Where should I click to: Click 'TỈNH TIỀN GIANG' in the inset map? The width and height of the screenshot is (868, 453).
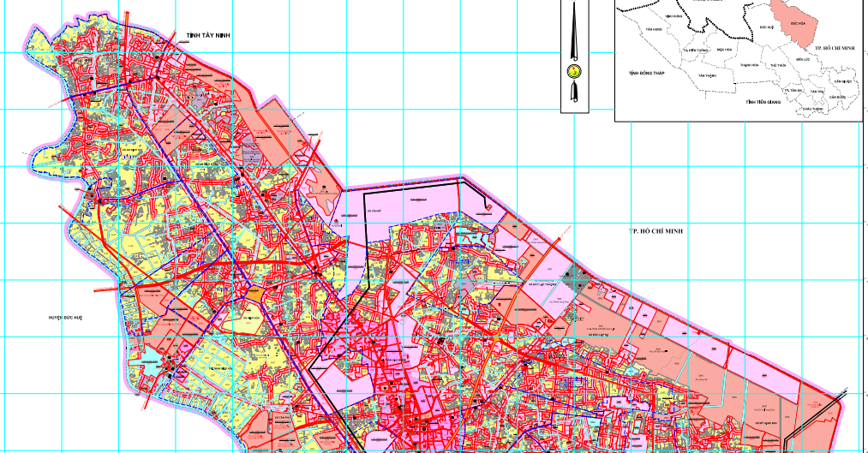[x=763, y=102]
